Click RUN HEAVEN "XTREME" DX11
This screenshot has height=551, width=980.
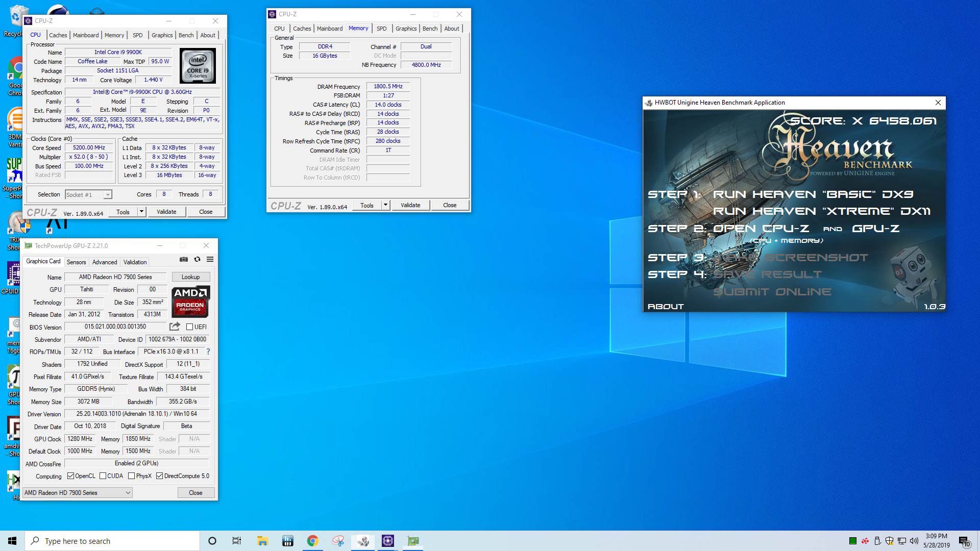[x=821, y=211]
